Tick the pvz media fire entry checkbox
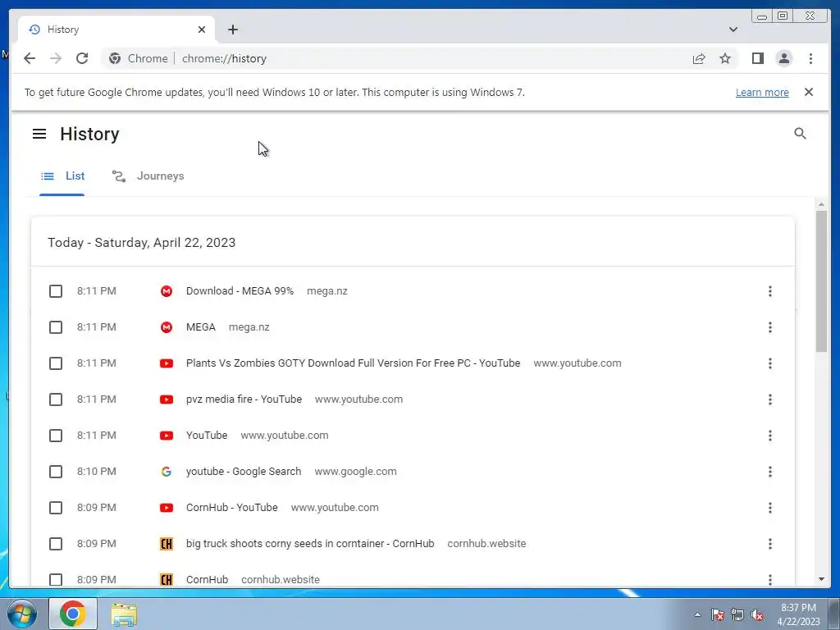This screenshot has height=630, width=840. (56, 399)
